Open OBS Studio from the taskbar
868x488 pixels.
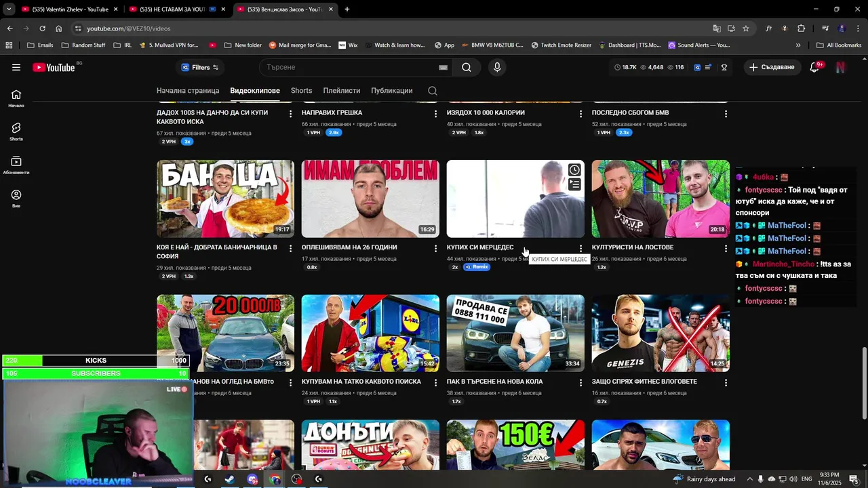tap(296, 479)
